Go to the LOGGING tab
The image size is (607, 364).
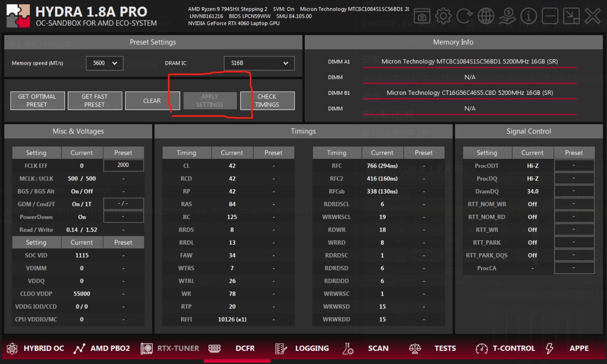tap(312, 348)
